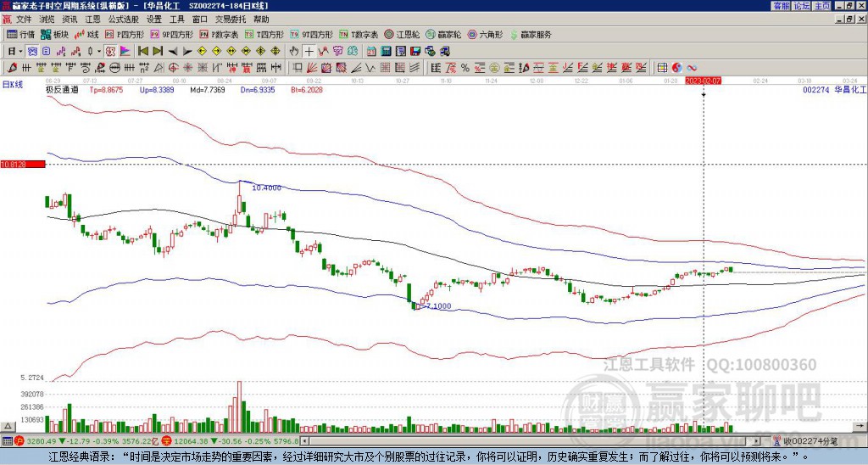The width and height of the screenshot is (868, 465).
Task: Open the 六角形 hexagon tool
Action: pos(486,35)
